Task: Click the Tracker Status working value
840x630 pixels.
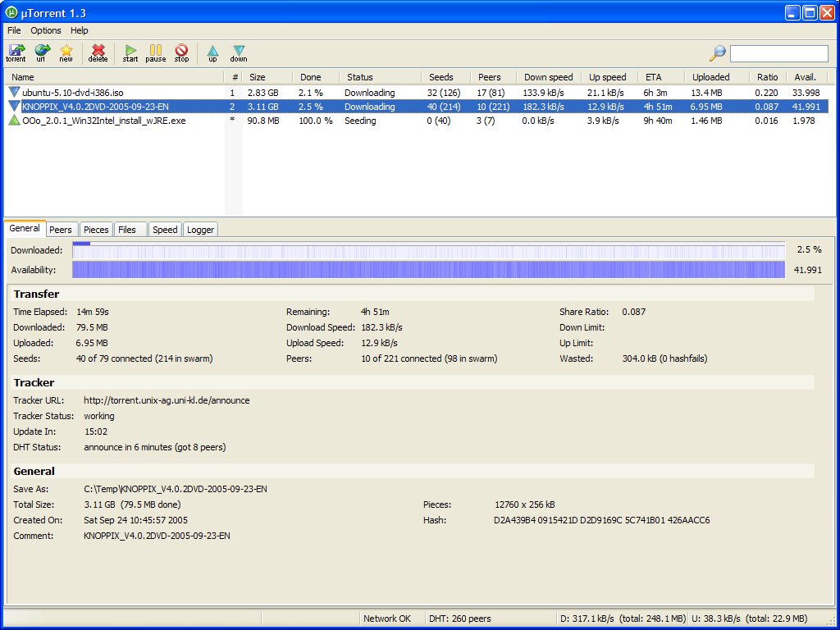Action: click(x=99, y=416)
